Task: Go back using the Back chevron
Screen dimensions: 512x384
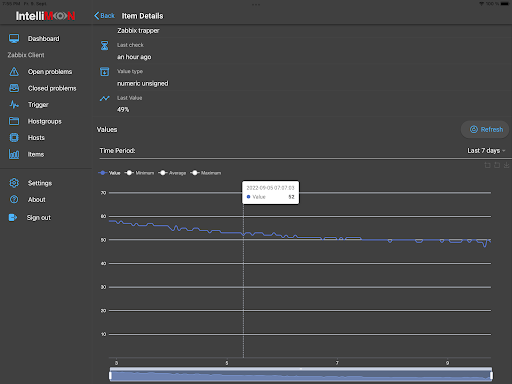Action: [x=104, y=16]
